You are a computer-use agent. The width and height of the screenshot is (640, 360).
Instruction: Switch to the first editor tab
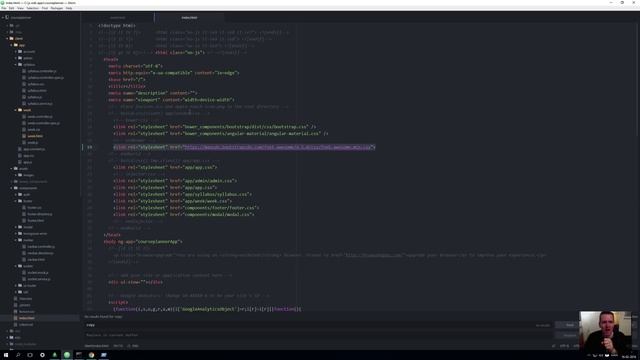point(118,18)
